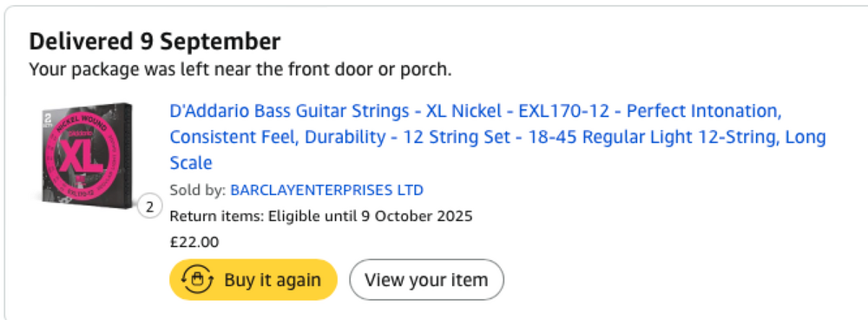Click the Buy it again button

click(x=253, y=279)
